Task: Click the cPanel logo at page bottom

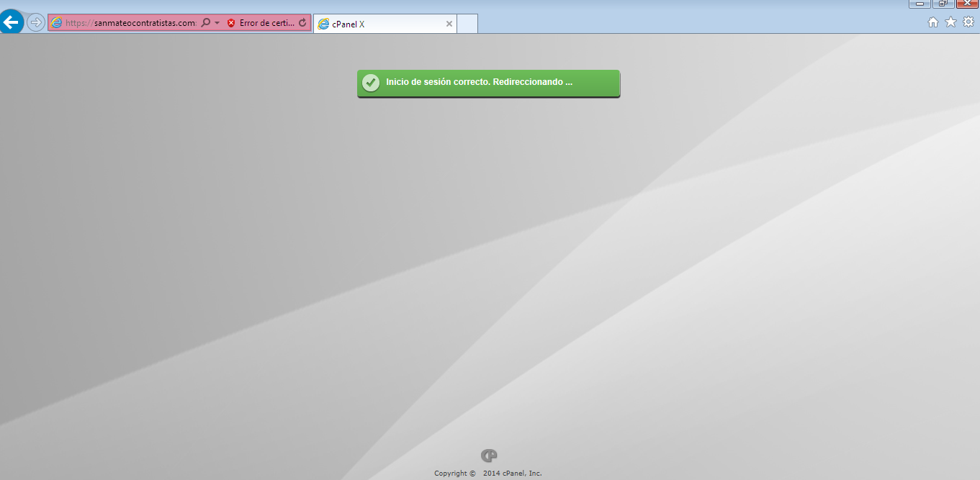Action: click(x=490, y=454)
